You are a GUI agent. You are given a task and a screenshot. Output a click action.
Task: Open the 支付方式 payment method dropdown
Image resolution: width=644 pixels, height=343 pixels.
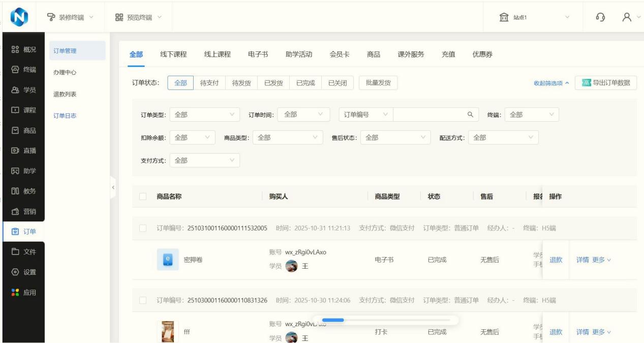pos(204,160)
